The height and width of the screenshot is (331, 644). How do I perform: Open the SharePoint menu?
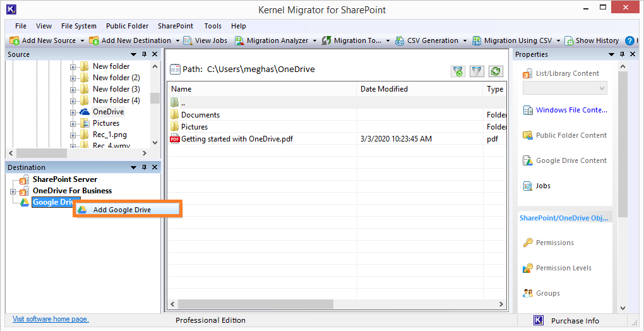[x=176, y=26]
